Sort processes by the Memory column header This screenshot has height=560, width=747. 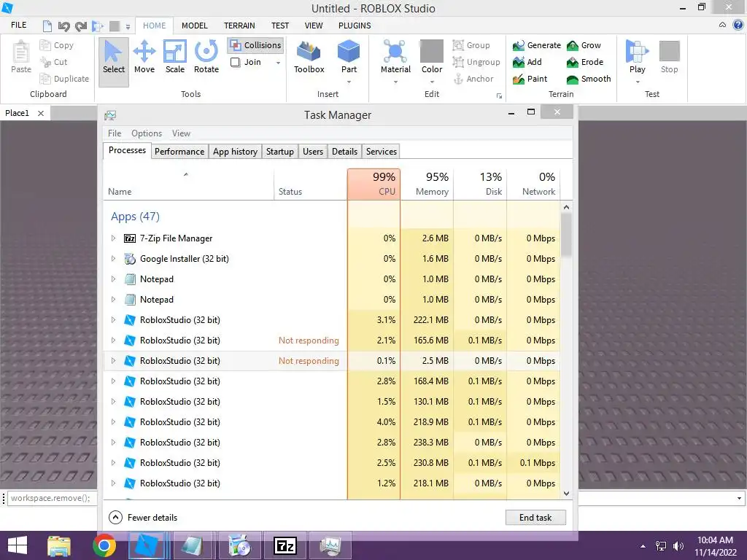pos(427,184)
